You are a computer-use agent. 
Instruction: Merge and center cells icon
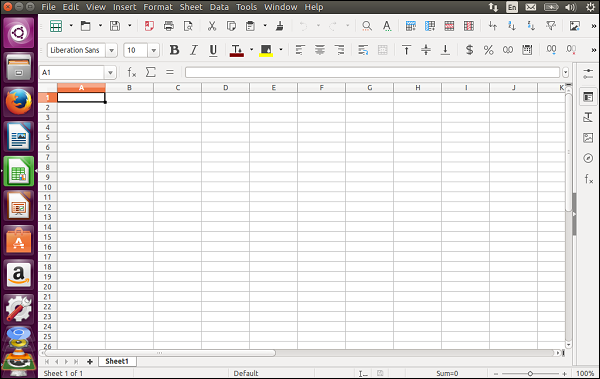[382, 50]
